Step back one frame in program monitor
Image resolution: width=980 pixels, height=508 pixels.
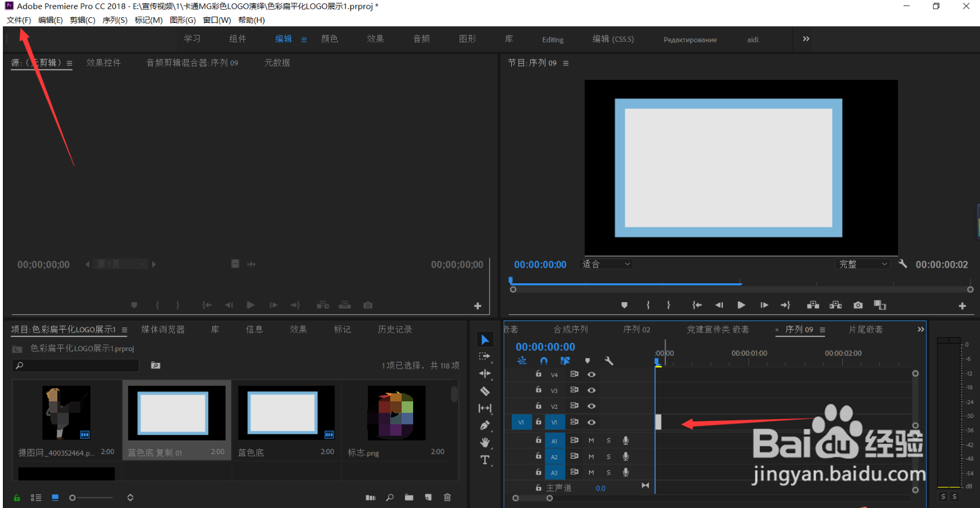719,305
